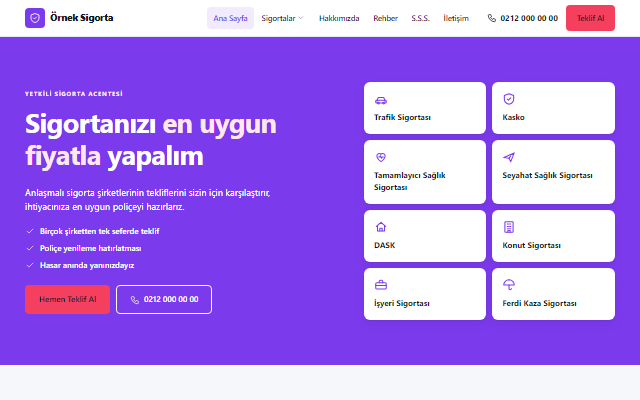Image resolution: width=640 pixels, height=400 pixels.
Task: Call 0212 000 00 00 from header
Action: coord(529,18)
